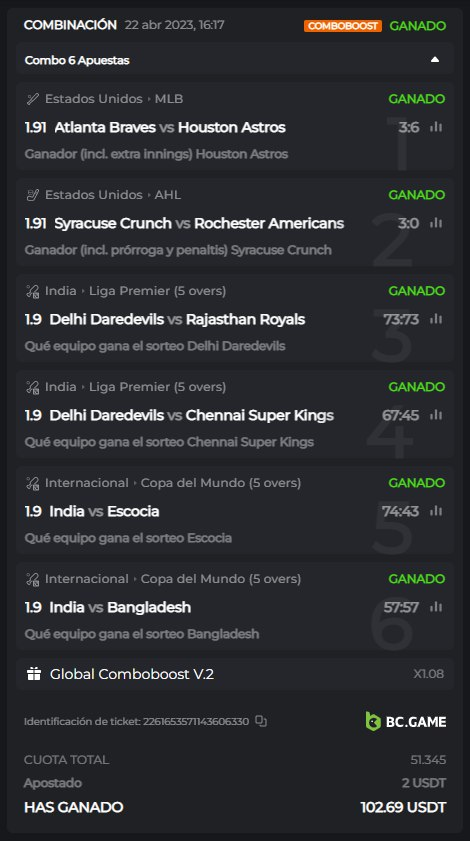Open the BC.GAME logo link
The height and width of the screenshot is (841, 470).
(x=406, y=721)
